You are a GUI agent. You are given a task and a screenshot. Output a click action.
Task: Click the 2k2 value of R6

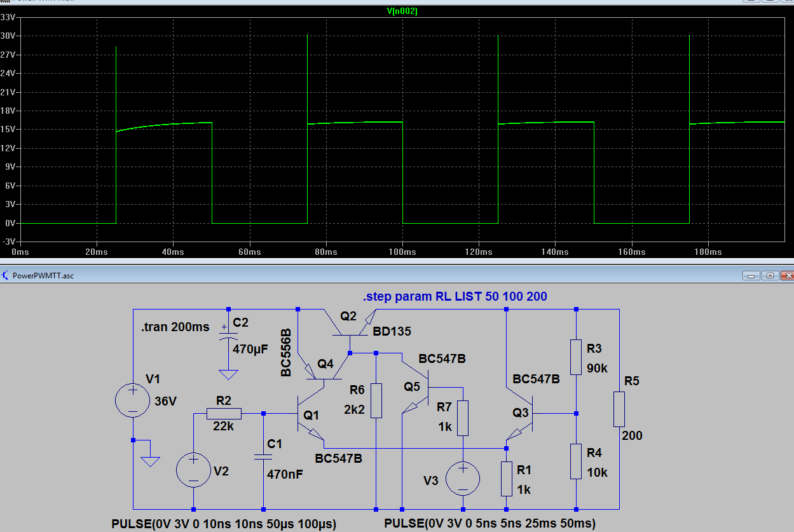point(354,410)
